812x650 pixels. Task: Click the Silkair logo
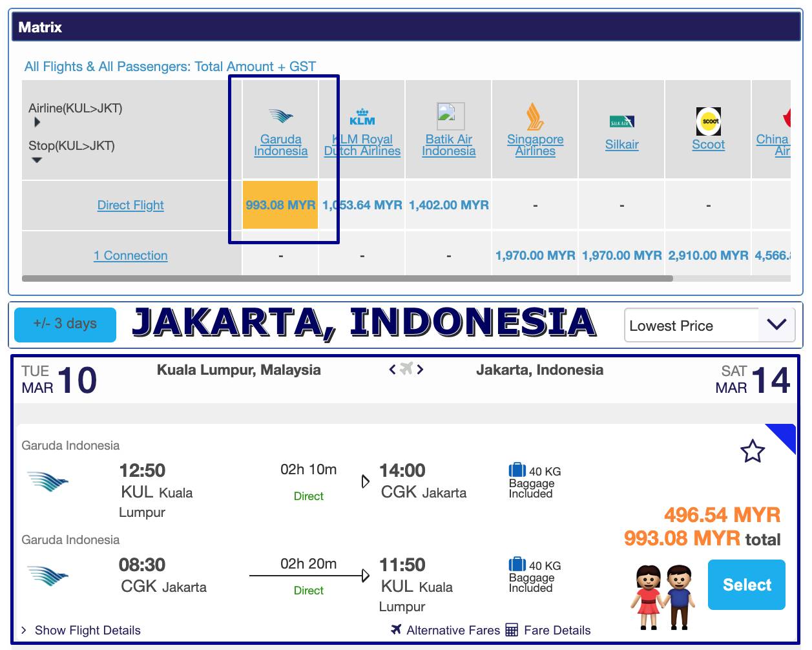pos(622,121)
